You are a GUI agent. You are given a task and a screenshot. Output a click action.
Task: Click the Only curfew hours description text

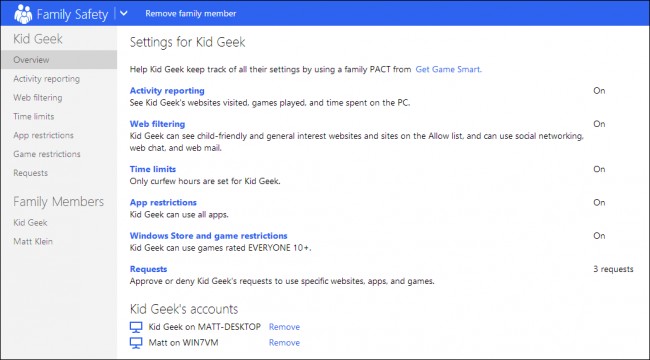[205, 181]
